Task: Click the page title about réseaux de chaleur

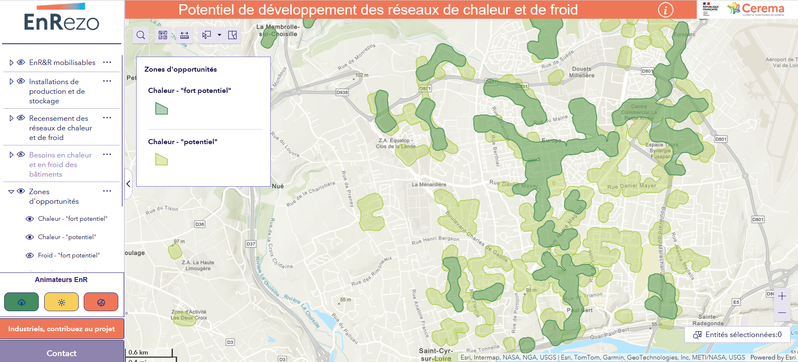Action: pos(378,10)
